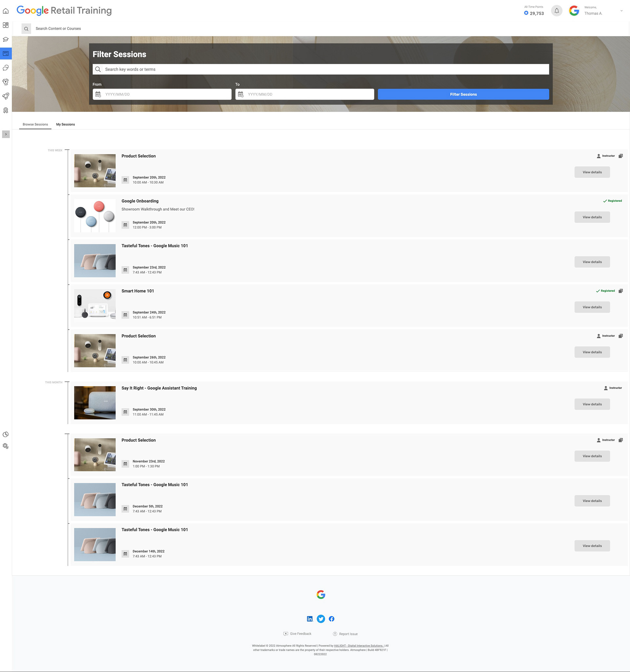Open the graduation cap courses icon
The height and width of the screenshot is (672, 630).
point(6,40)
